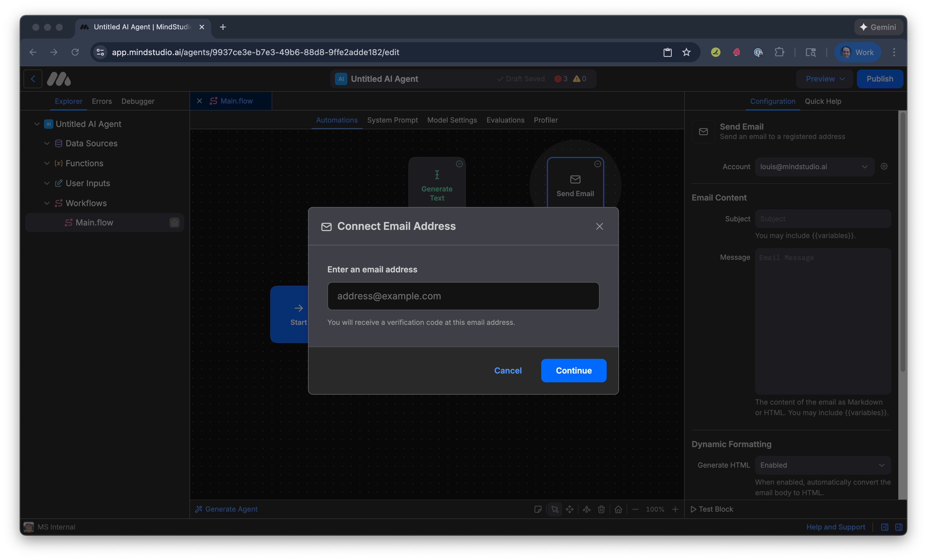This screenshot has width=927, height=560.
Task: Switch to the Quick Help tab
Action: tap(823, 101)
